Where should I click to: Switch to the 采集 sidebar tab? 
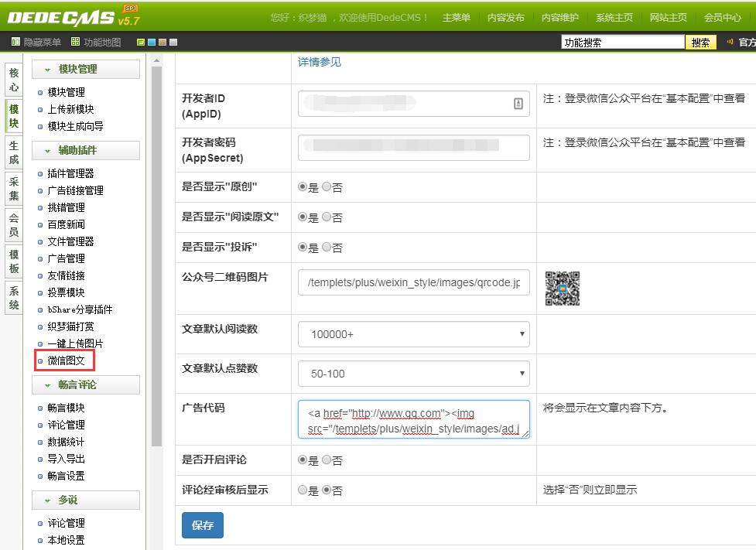(x=14, y=188)
